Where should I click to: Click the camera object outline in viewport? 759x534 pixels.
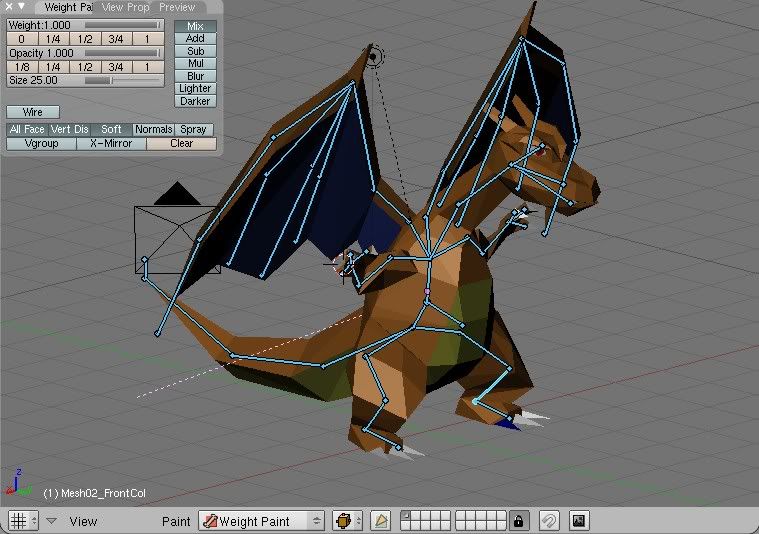click(x=177, y=229)
